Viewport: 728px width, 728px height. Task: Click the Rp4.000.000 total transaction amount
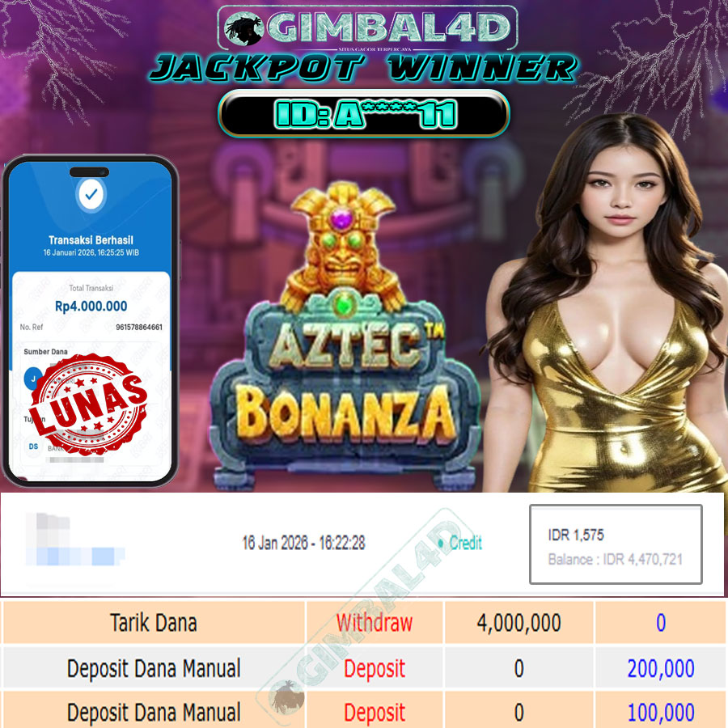[x=91, y=306]
